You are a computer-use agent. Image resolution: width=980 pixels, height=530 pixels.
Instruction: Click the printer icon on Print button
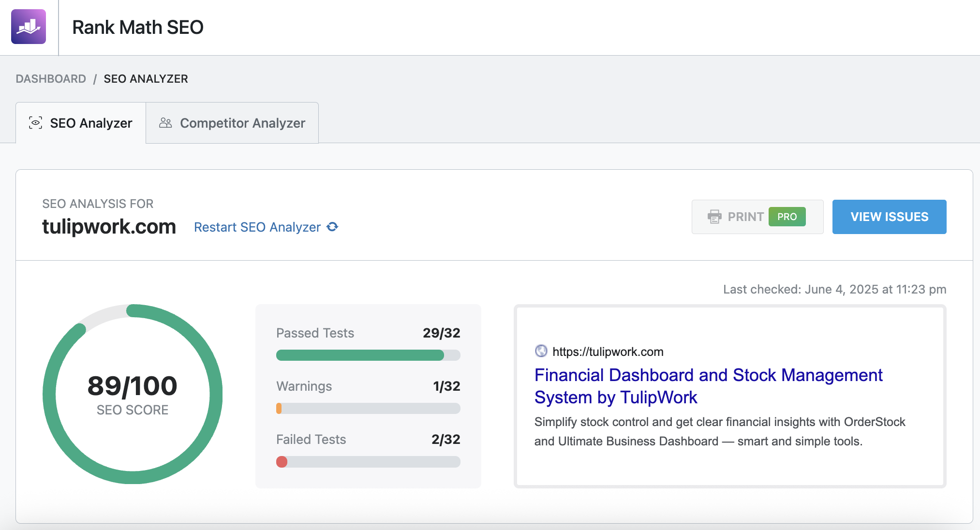tap(714, 217)
